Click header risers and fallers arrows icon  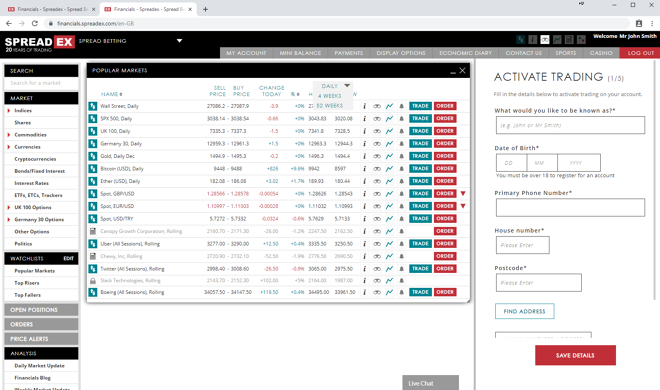pyautogui.click(x=581, y=40)
